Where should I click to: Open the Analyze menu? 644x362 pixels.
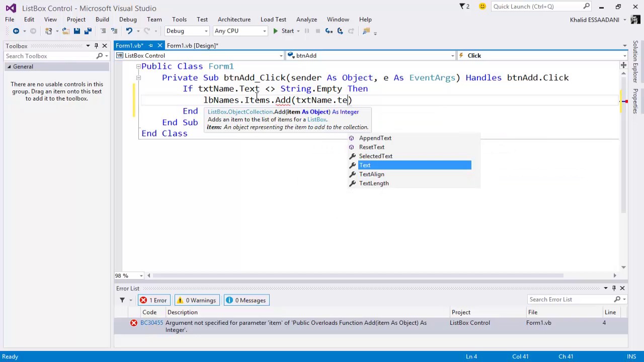pos(306,20)
